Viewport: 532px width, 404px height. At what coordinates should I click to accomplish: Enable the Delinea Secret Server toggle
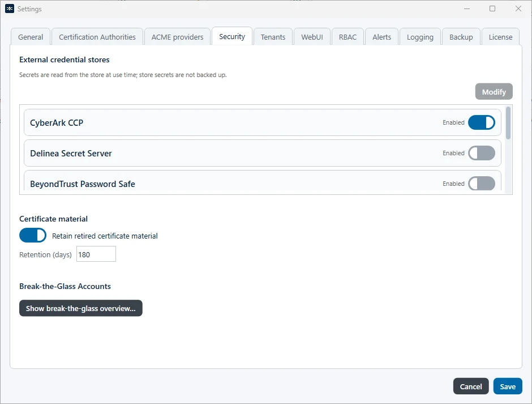point(482,153)
